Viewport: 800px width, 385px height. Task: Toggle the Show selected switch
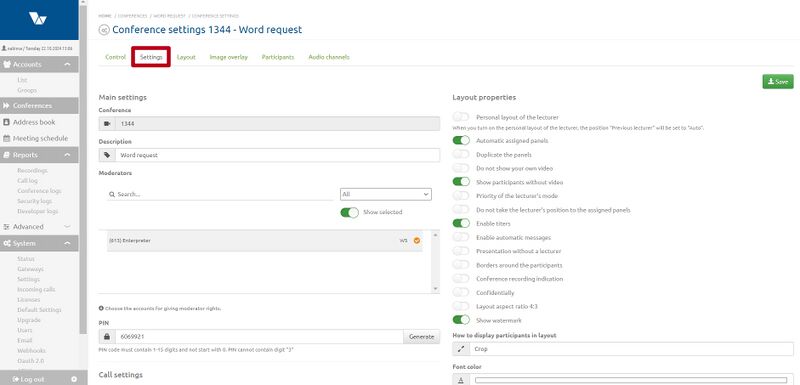(x=349, y=212)
